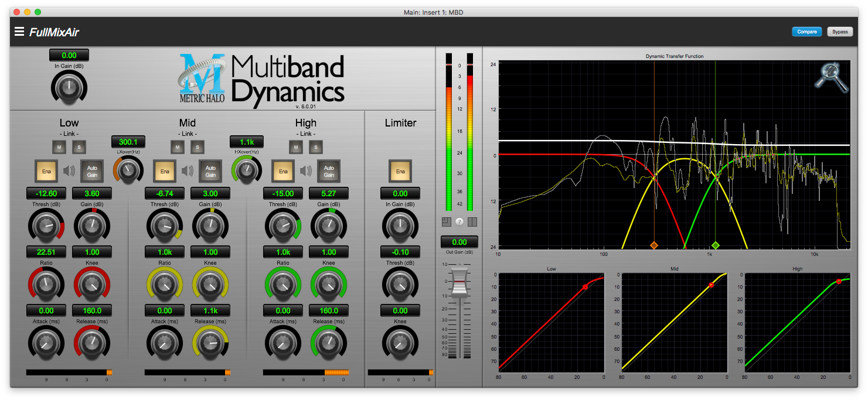868x400 pixels.
Task: Click the question mark help icon
Action: pyautogui.click(x=459, y=222)
